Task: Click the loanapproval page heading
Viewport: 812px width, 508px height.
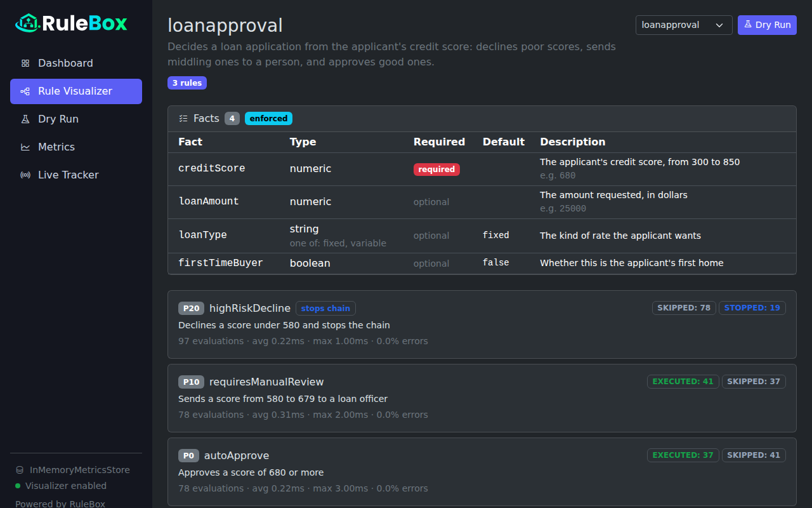Action: tap(225, 25)
